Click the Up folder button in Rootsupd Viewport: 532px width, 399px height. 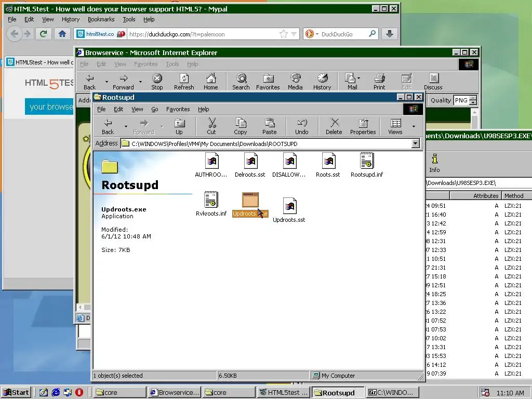[179, 127]
